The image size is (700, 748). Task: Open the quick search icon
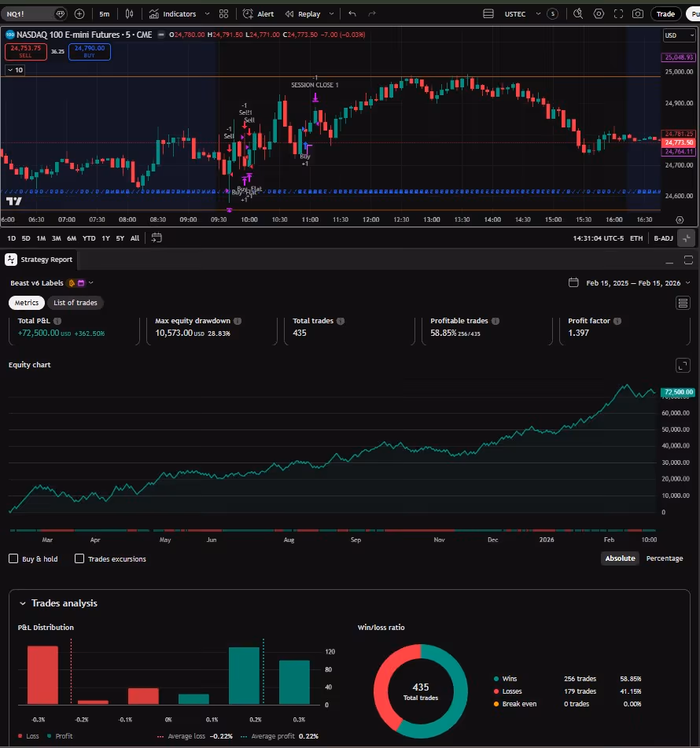[578, 14]
